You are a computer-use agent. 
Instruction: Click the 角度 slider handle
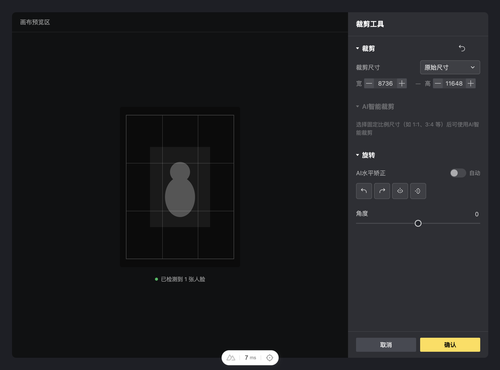(x=418, y=223)
